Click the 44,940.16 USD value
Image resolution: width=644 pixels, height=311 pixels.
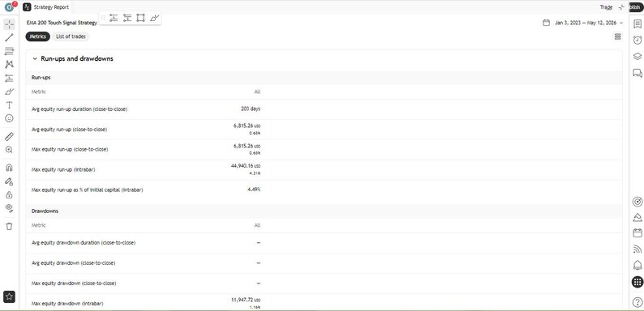point(246,166)
